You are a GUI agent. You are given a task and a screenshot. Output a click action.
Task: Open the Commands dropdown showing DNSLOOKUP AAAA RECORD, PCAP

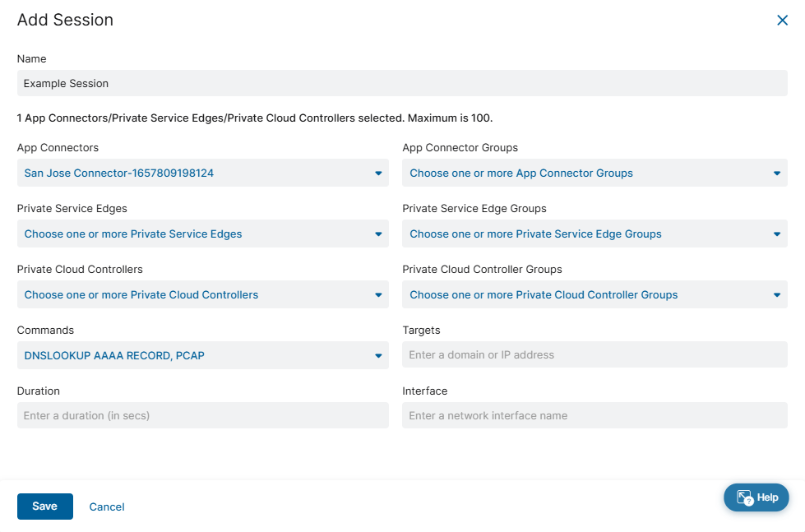pos(202,355)
